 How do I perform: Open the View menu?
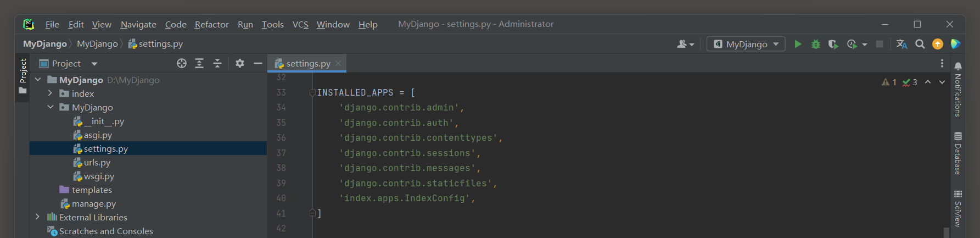tap(102, 24)
